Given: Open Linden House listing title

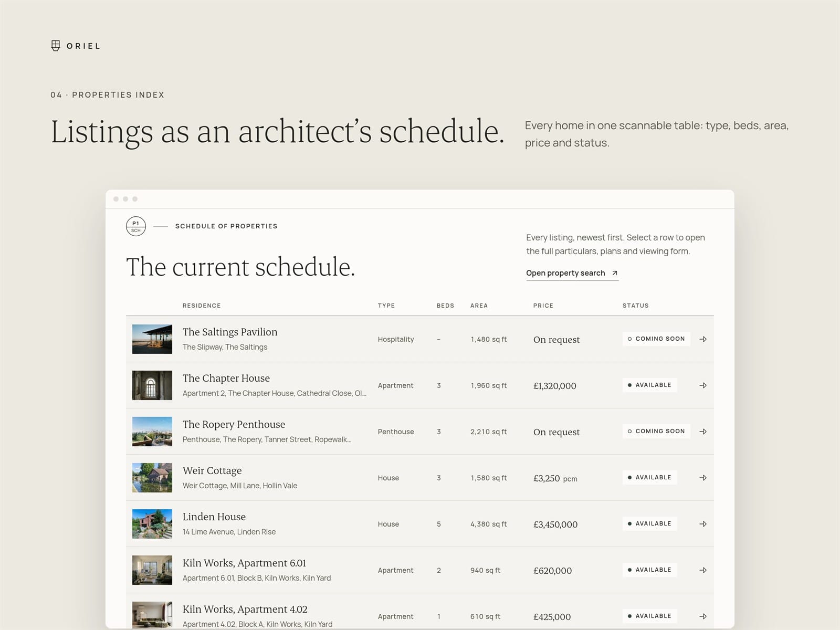Looking at the screenshot, I should pos(214,517).
